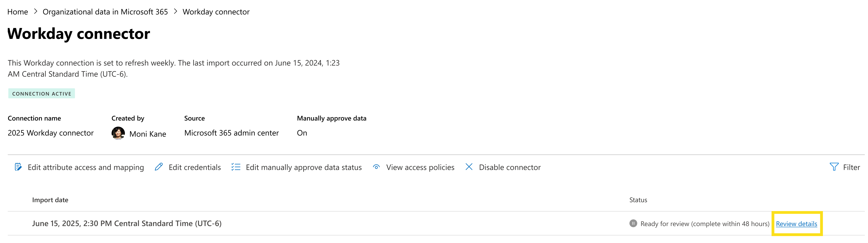This screenshot has width=868, height=243.
Task: Click the Workday connector breadcrumb entry
Action: tap(216, 12)
